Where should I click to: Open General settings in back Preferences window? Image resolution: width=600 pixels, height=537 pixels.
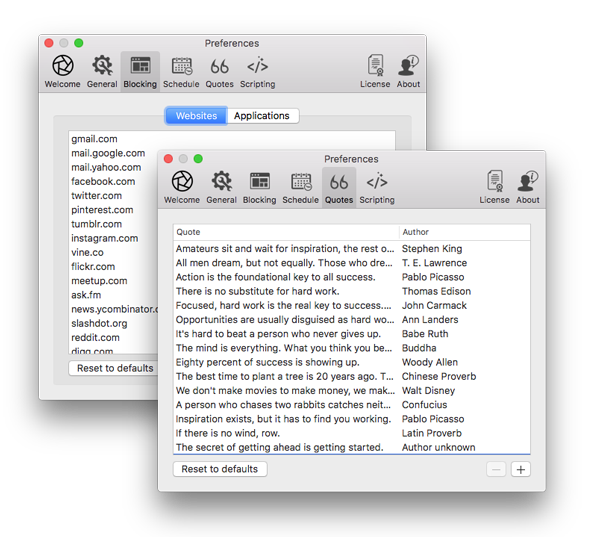pos(102,72)
